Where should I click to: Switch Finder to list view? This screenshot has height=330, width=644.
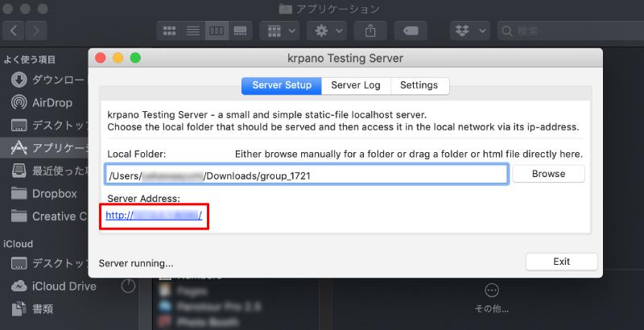tap(193, 31)
